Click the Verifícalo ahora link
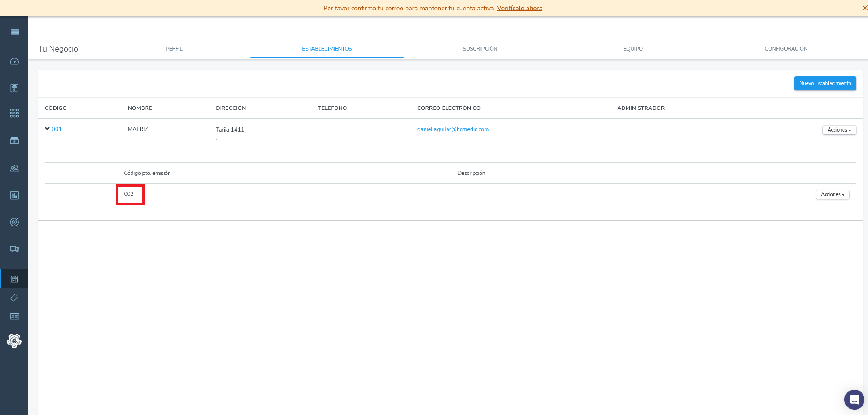868x415 pixels. click(519, 8)
